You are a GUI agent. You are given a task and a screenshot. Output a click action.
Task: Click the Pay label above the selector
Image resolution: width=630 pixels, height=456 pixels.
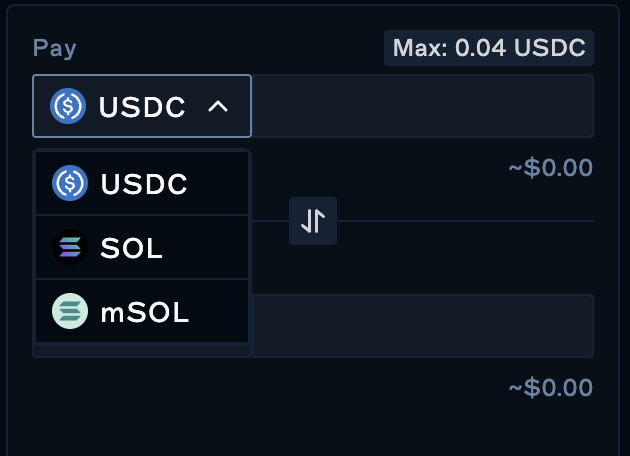pyautogui.click(x=54, y=48)
